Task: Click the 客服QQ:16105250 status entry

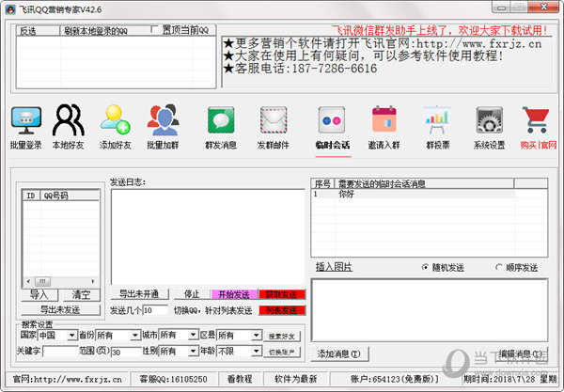Action: 173,379
